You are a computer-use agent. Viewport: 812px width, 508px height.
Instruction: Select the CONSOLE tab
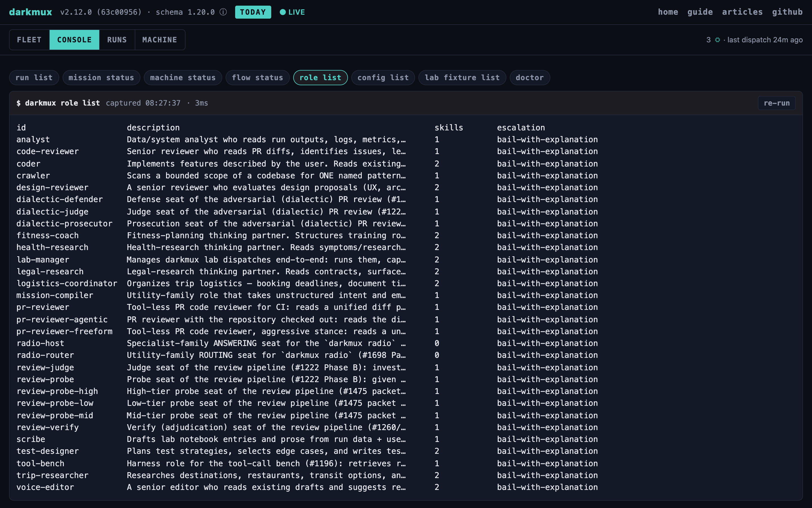pos(74,40)
